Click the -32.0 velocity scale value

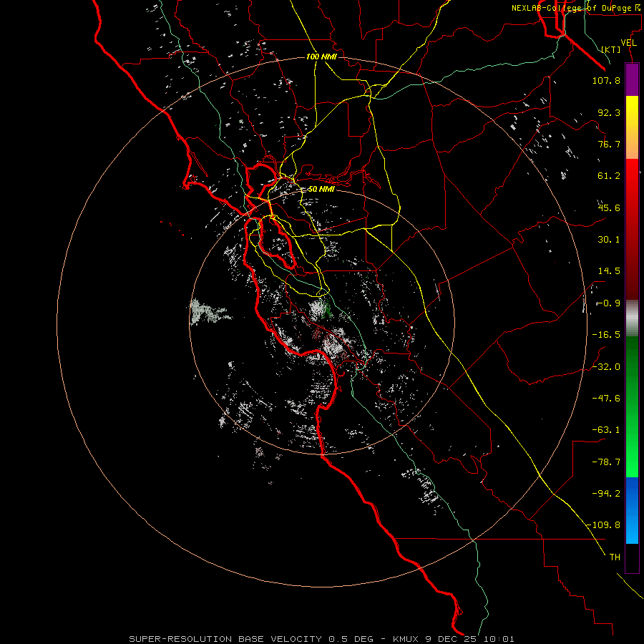tap(606, 367)
